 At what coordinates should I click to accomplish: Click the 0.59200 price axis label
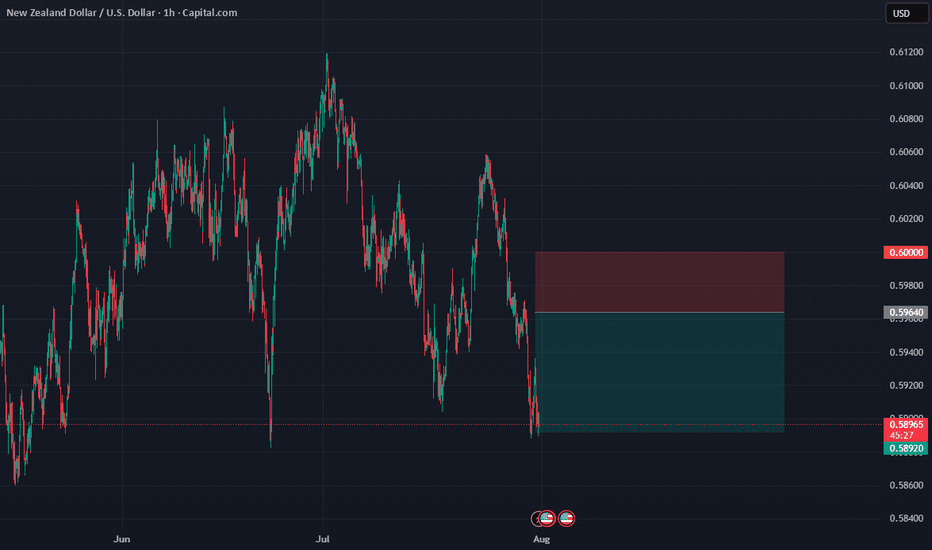tap(906, 386)
